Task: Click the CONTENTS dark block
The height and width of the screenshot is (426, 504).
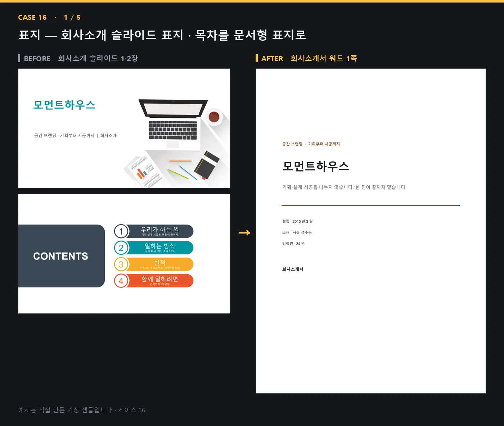Action: coord(61,256)
